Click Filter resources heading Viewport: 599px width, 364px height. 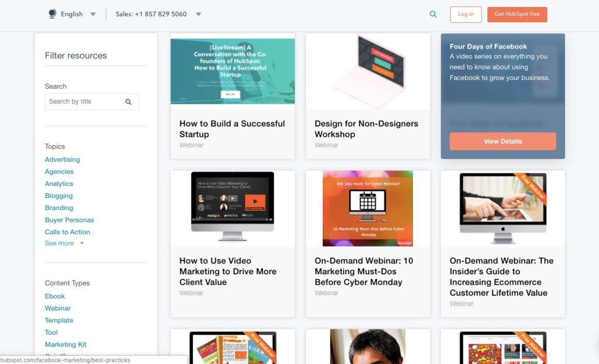coord(75,56)
